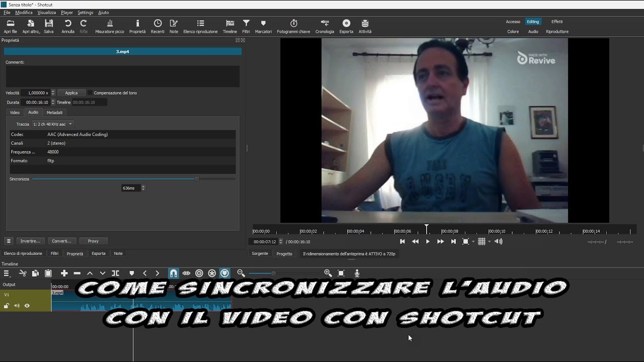
Task: Click the Applica button
Action: (x=71, y=93)
